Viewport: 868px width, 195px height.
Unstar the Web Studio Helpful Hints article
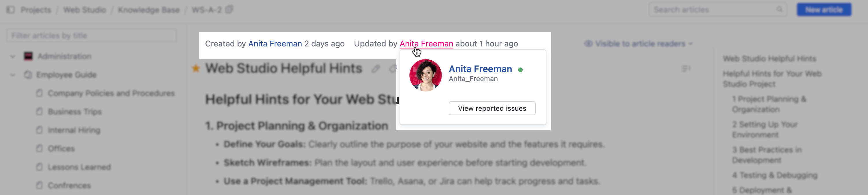click(x=196, y=69)
